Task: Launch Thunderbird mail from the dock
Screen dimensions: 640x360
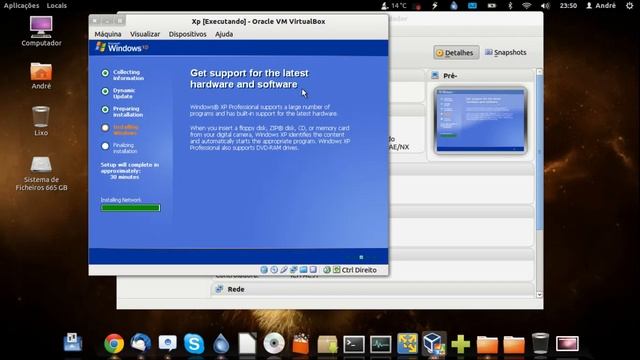Action: (141, 344)
